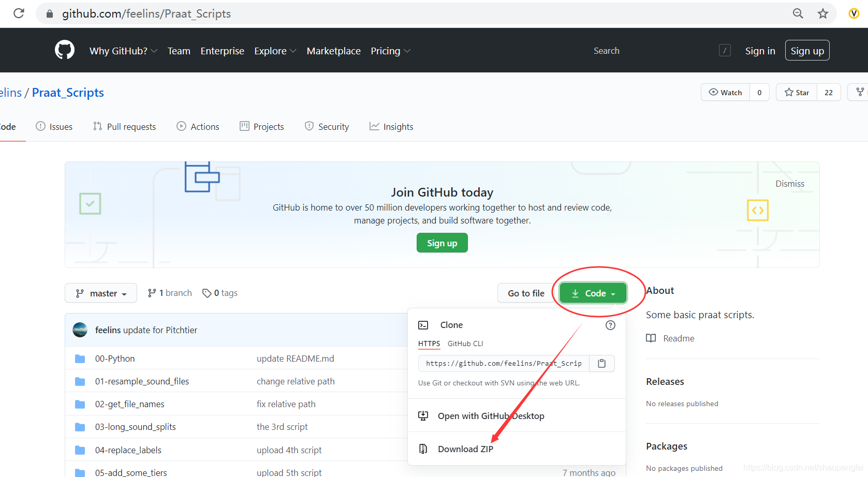Click the clipboard copy URL icon

pos(601,363)
